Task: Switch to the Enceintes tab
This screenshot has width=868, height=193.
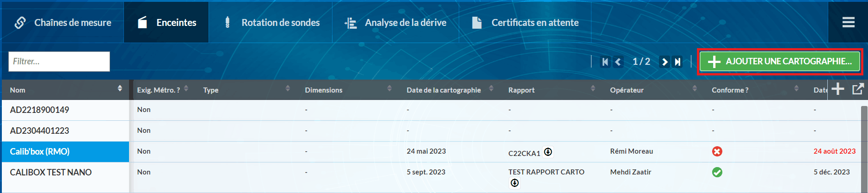Action: point(166,22)
